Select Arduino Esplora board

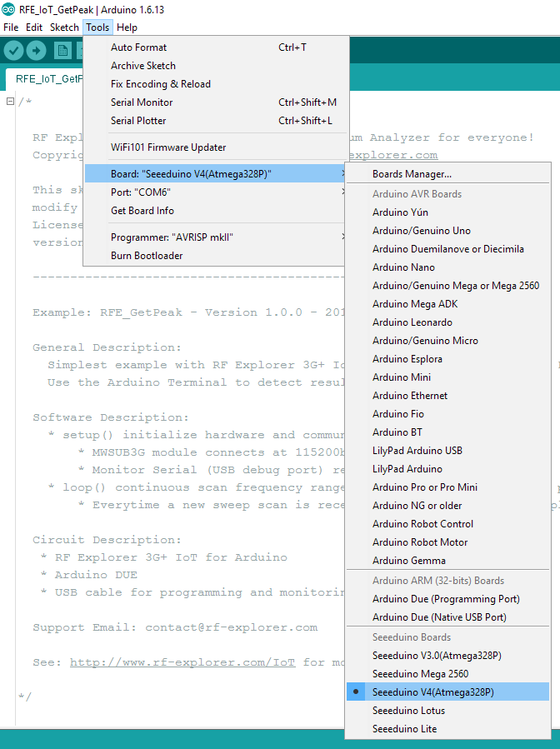point(447,359)
